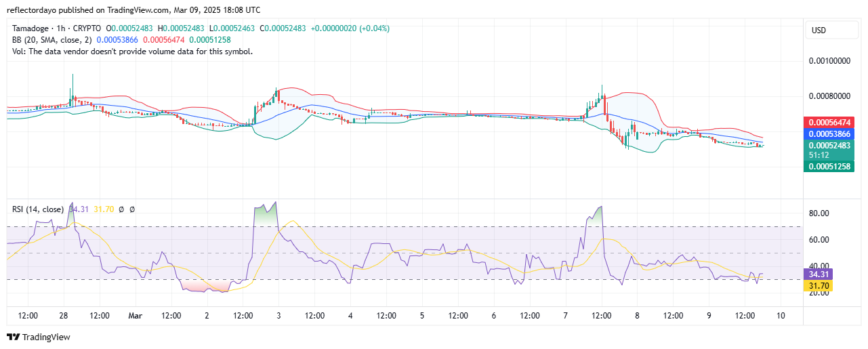This screenshot has width=868, height=349.
Task: Click the 40.00 label on RSI axis
Action: coord(819,266)
